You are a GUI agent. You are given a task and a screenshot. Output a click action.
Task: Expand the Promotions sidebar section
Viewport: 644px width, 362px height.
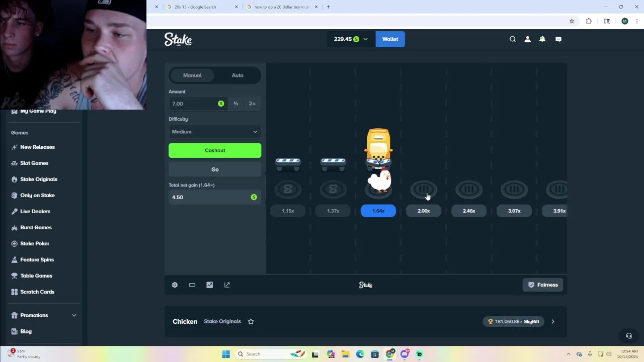point(44,315)
